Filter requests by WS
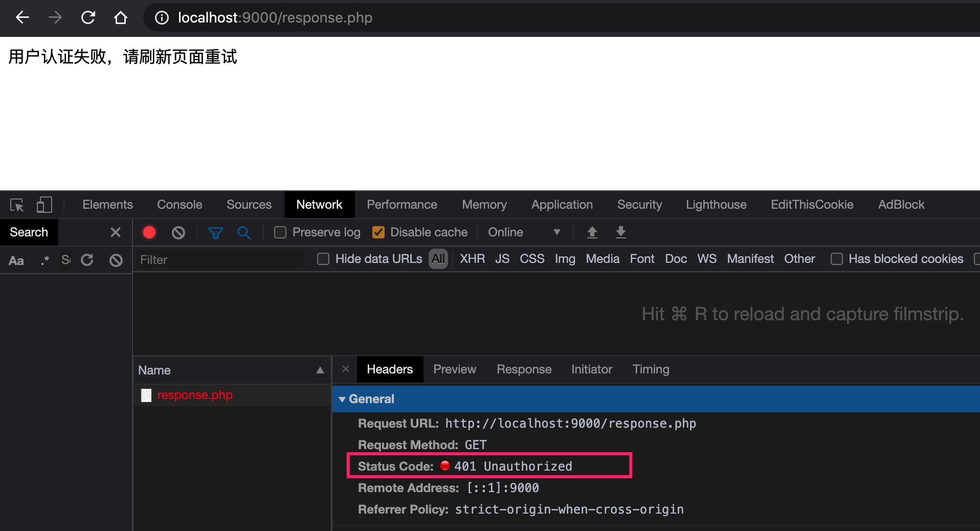 [x=707, y=259]
